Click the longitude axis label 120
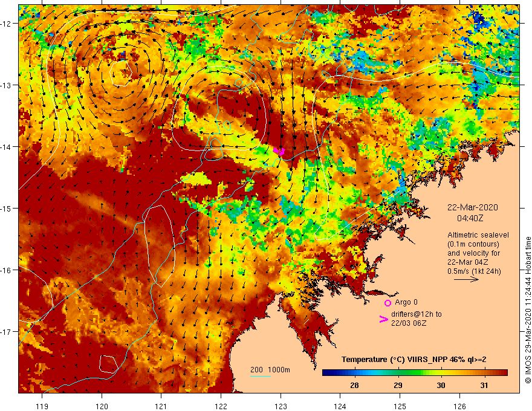Image resolution: width=532 pixels, height=411 pixels. (102, 406)
